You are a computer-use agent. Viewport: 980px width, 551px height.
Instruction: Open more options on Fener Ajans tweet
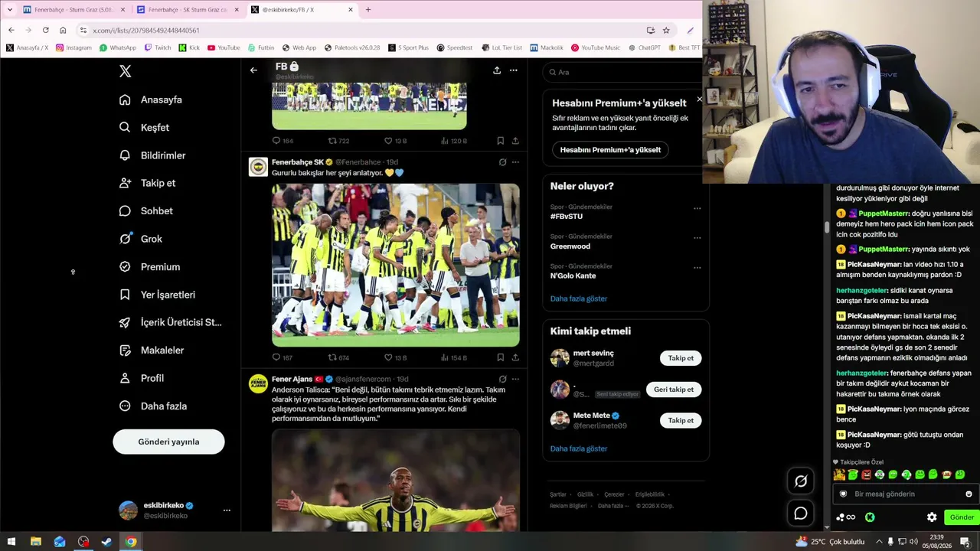[515, 379]
